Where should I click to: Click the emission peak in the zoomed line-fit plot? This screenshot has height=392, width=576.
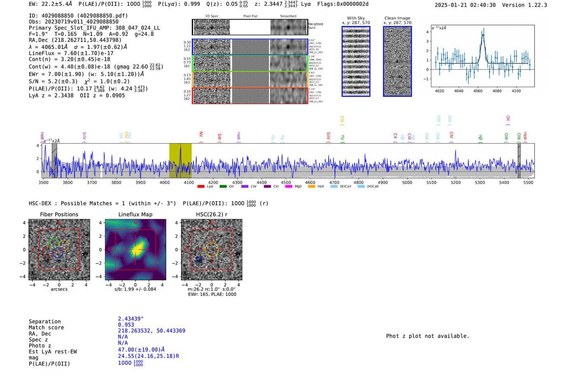click(483, 35)
